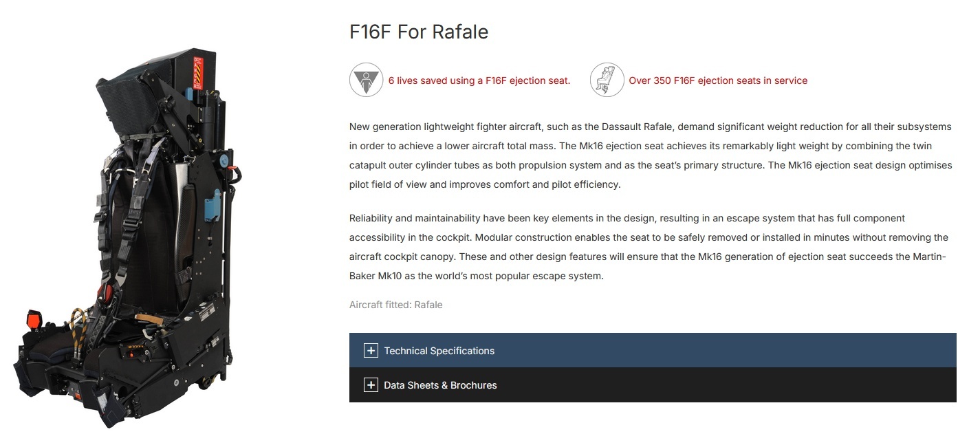Viewport: 980px width, 434px height.
Task: Click the 'Aircraft fitted: Rafale' line
Action: click(396, 305)
